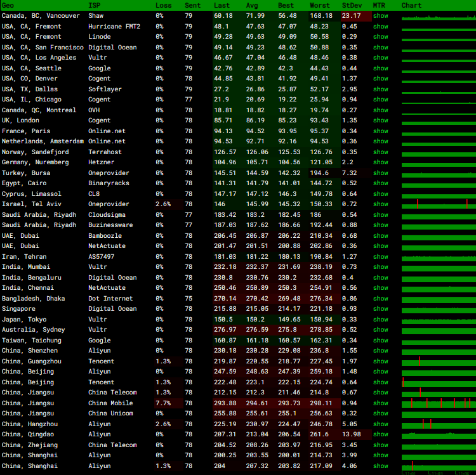The width and height of the screenshot is (476, 475).
Task: Show MTR for Bengaluru Digital Ocean
Action: tap(381, 278)
